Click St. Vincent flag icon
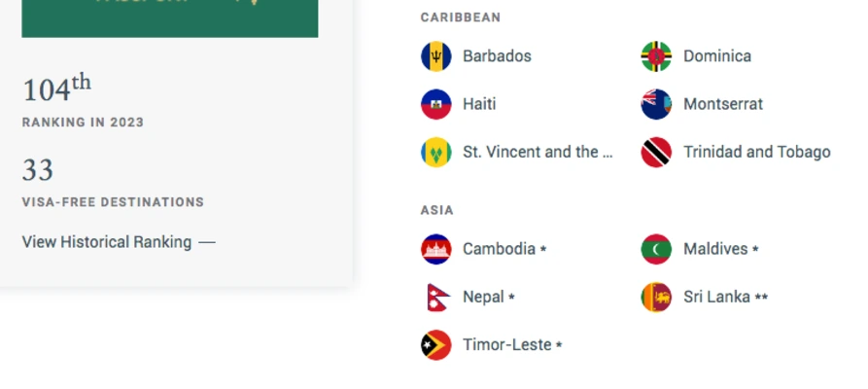Screen dimensions: 868x389 (436, 152)
